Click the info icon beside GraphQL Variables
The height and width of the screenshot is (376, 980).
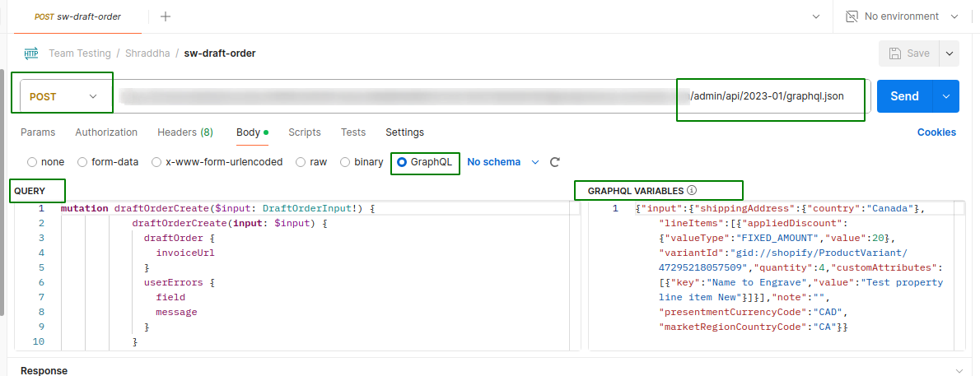click(692, 190)
